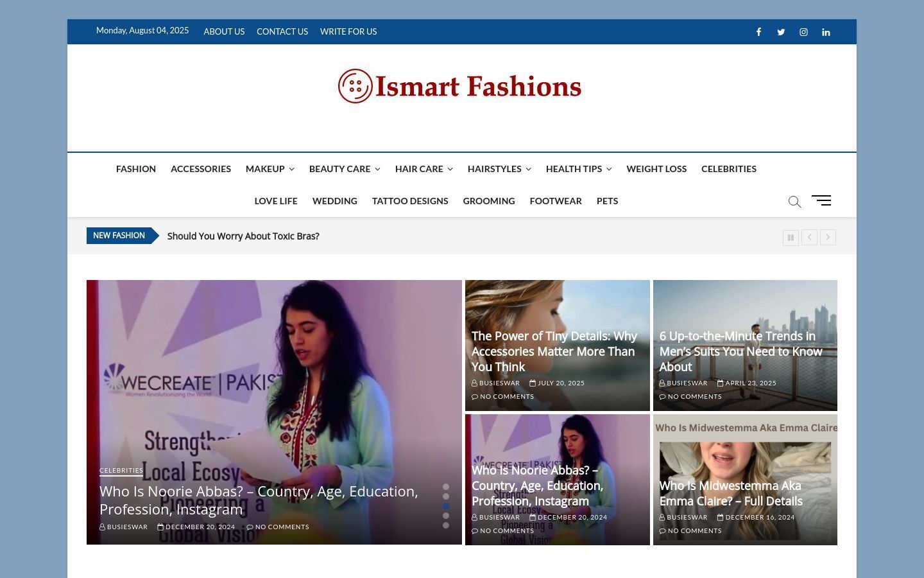
Task: Go to the Footwear section
Action: pos(556,201)
